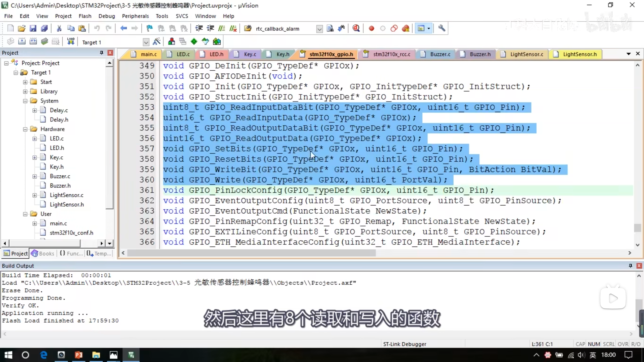Pin the Project panel
Image resolution: width=644 pixels, height=362 pixels.
101,53
